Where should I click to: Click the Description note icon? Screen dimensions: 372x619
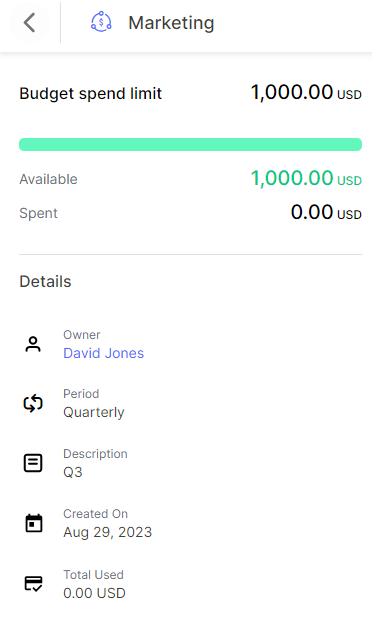33,463
